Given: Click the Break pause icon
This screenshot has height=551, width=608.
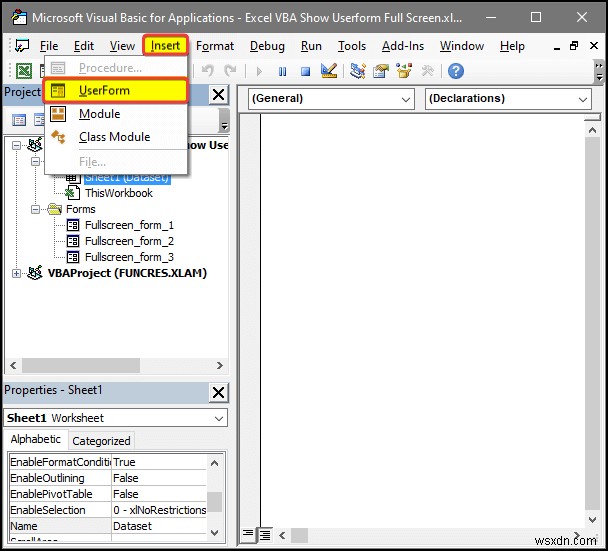Looking at the screenshot, I should 282,71.
